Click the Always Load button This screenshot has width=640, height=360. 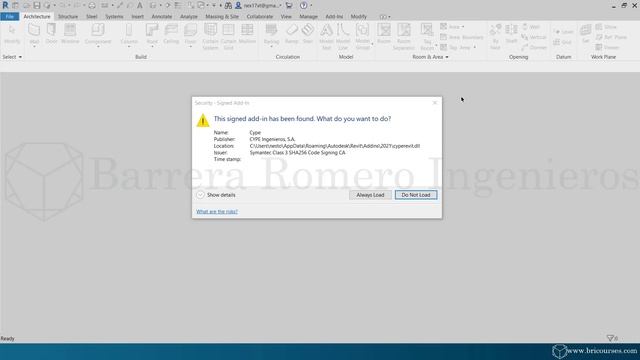370,195
